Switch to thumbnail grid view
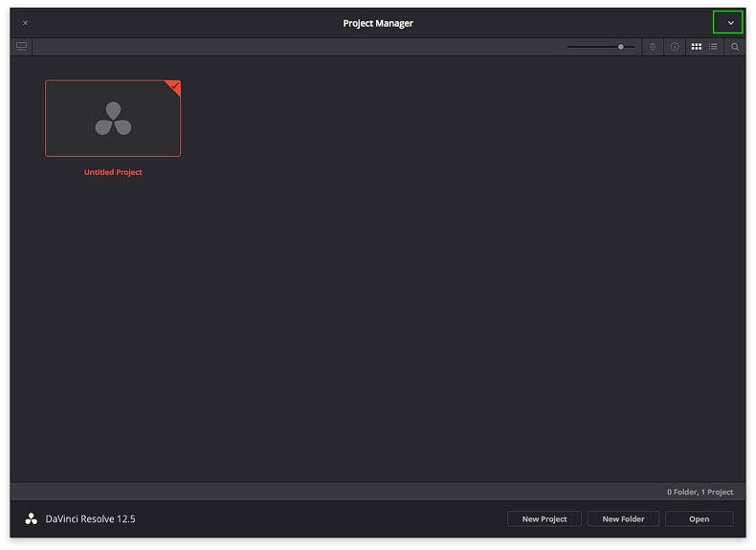The height and width of the screenshot is (550, 756). pyautogui.click(x=697, y=47)
